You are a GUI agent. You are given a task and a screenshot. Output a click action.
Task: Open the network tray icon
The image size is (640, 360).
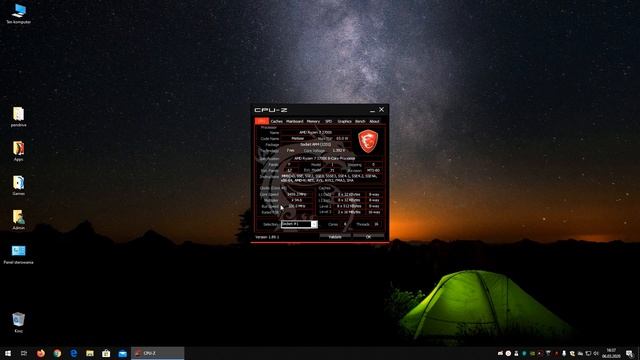pyautogui.click(x=588, y=353)
